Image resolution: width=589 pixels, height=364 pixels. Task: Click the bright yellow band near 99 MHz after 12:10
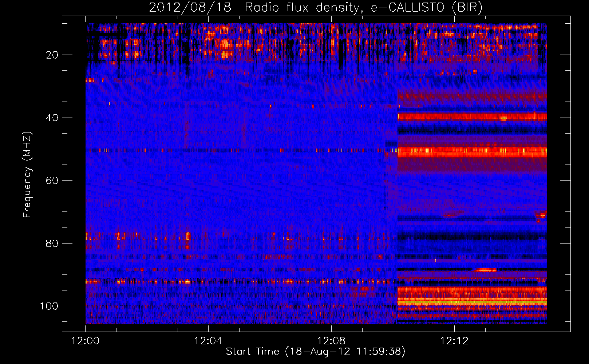[472, 302]
